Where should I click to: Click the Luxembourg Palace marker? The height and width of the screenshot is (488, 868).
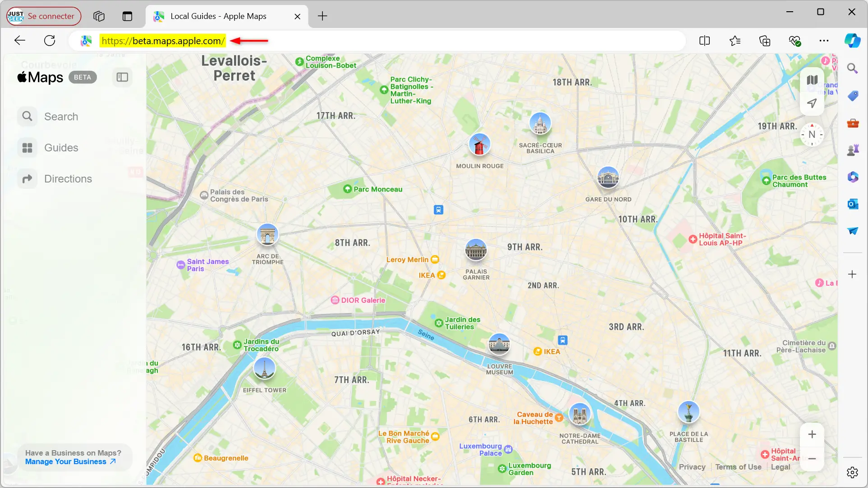[x=508, y=449]
